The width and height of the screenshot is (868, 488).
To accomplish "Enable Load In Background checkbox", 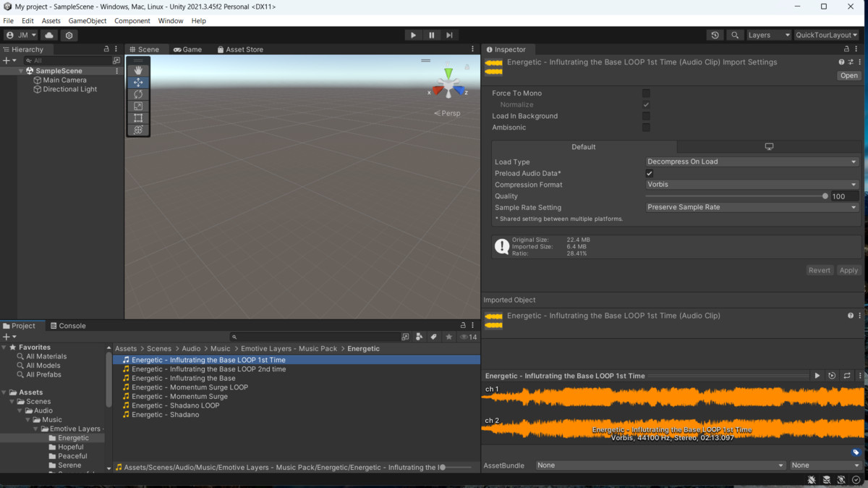I will tap(646, 116).
